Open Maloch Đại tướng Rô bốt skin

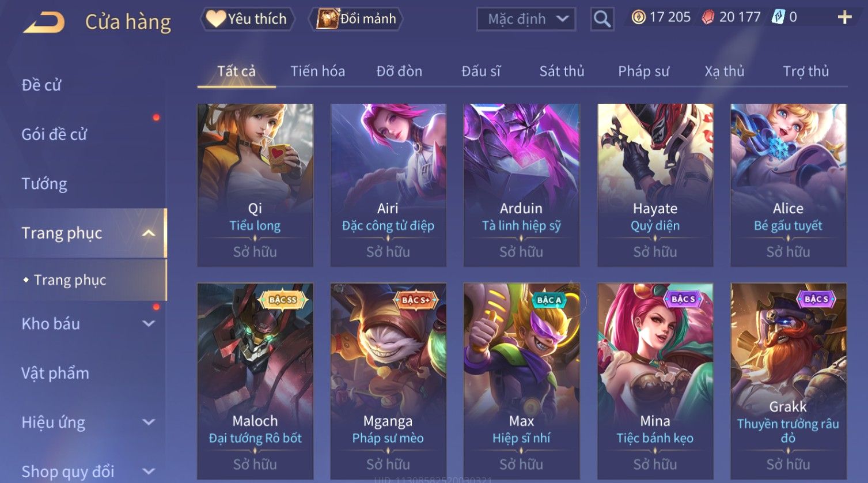coord(255,381)
